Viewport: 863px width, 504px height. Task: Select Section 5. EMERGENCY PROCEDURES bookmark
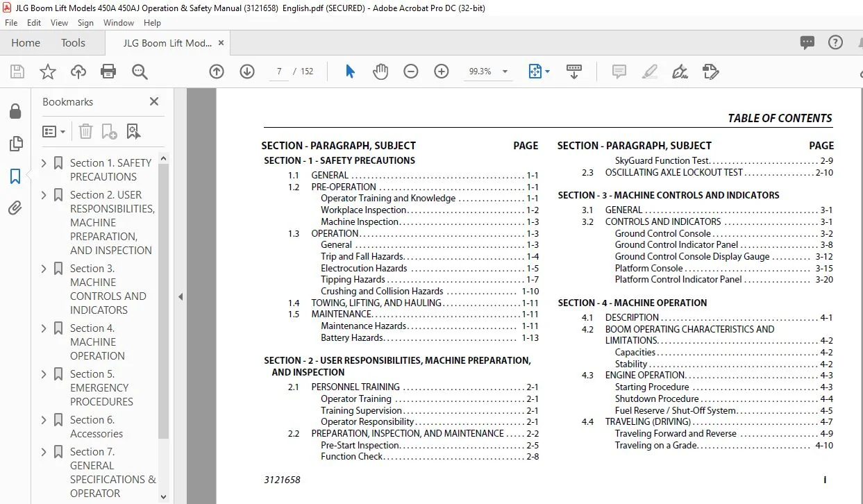(x=101, y=387)
